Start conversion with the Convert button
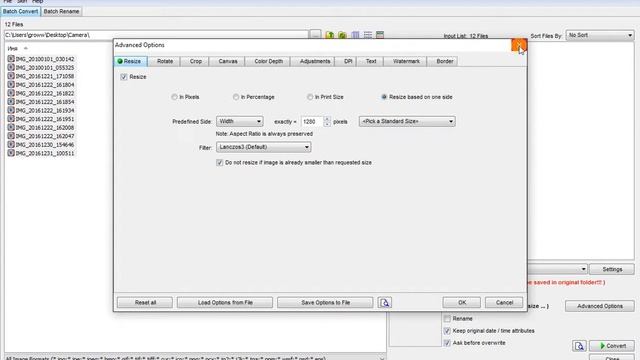 (x=612, y=346)
